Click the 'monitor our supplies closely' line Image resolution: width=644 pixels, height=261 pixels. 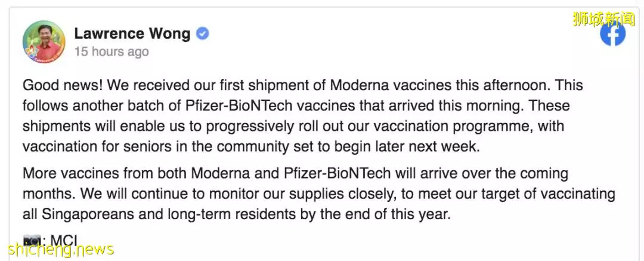coord(305,194)
